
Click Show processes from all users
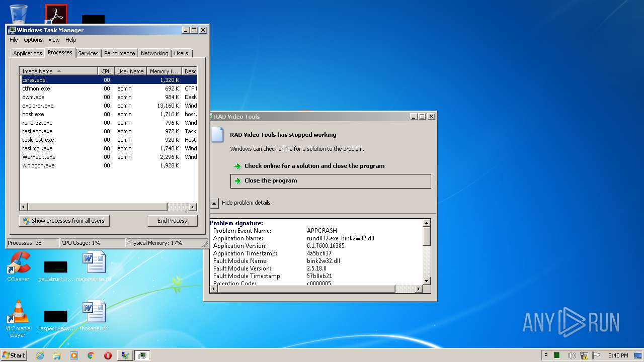click(64, 221)
